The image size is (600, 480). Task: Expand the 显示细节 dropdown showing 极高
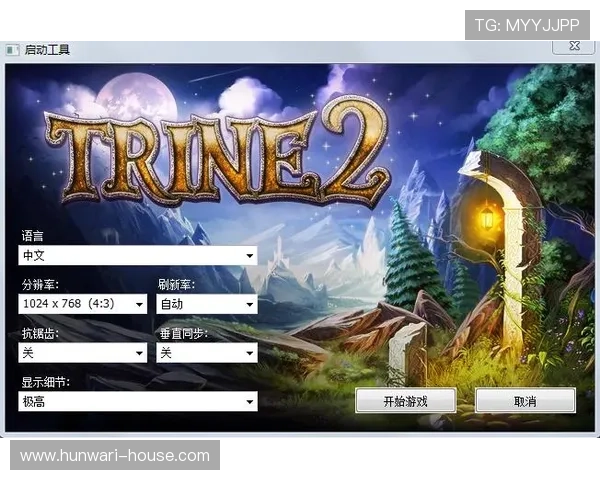coord(138,401)
